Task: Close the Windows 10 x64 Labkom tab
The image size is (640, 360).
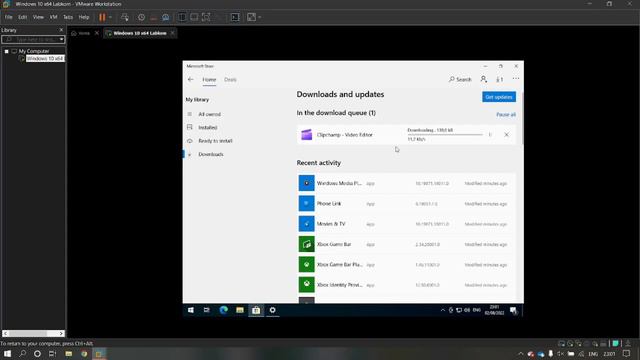Action: [x=173, y=33]
